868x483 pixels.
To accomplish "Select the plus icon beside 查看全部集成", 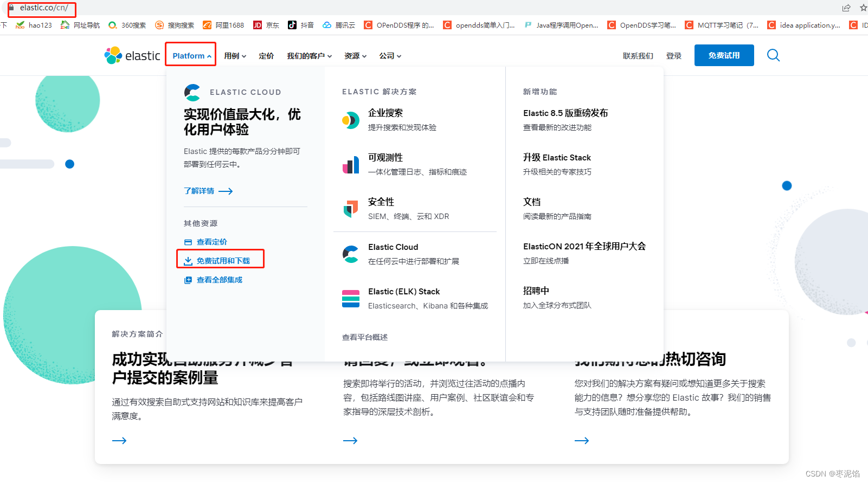I will (188, 280).
